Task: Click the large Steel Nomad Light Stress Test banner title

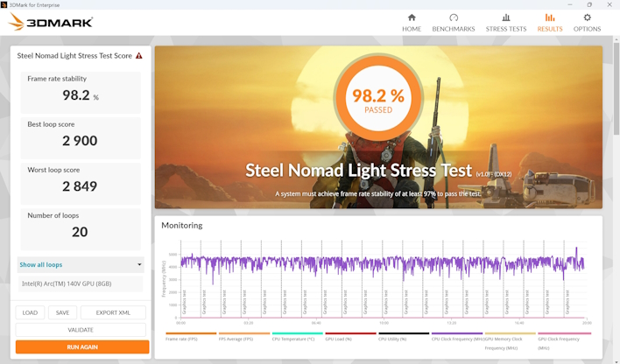Action: (x=359, y=171)
